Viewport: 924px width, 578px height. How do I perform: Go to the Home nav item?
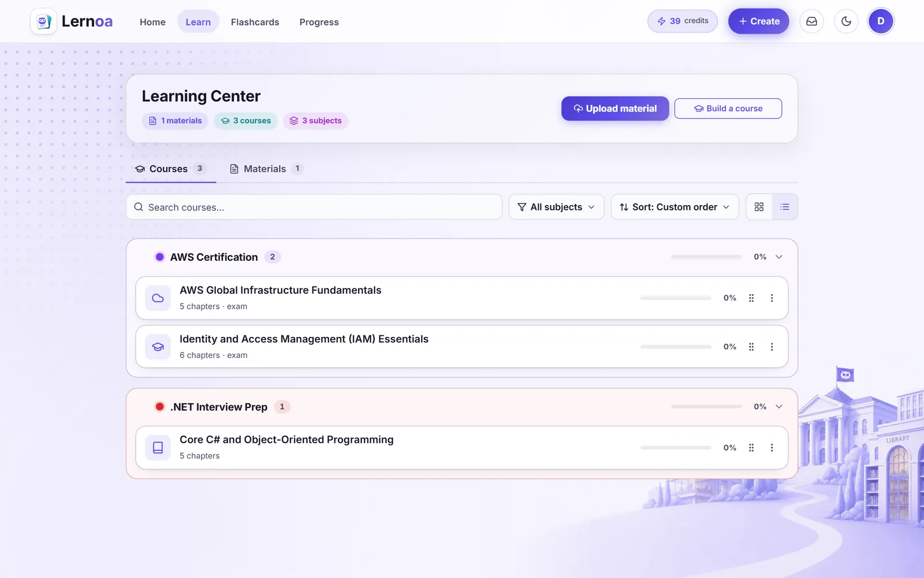152,22
